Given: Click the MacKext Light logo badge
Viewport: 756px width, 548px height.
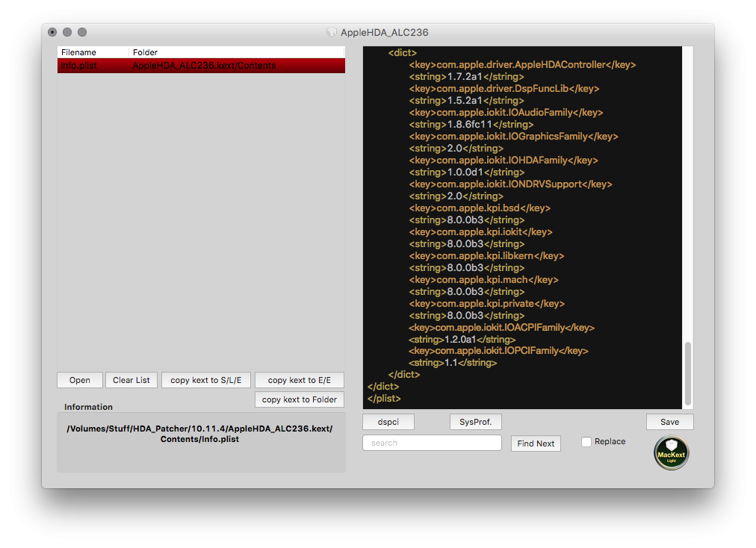Looking at the screenshot, I should click(x=671, y=452).
